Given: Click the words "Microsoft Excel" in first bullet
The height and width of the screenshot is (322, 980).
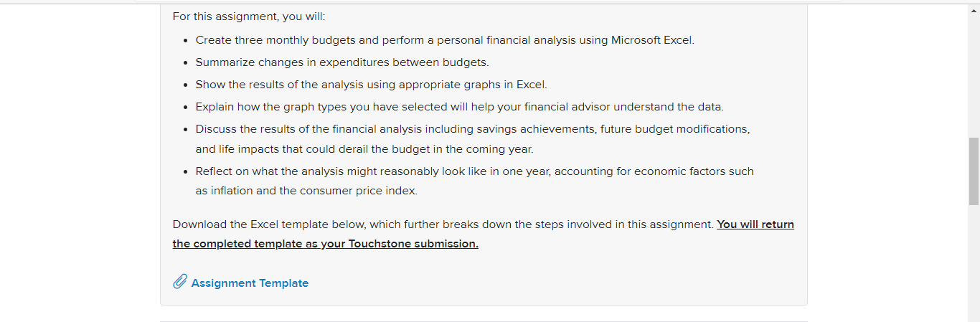Looking at the screenshot, I should pyautogui.click(x=652, y=40).
